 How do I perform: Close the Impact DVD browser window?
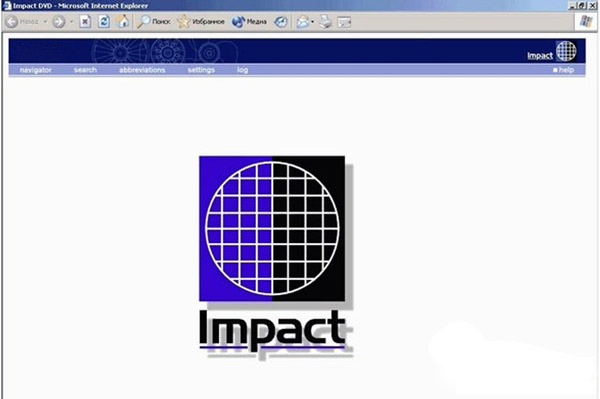click(592, 5)
